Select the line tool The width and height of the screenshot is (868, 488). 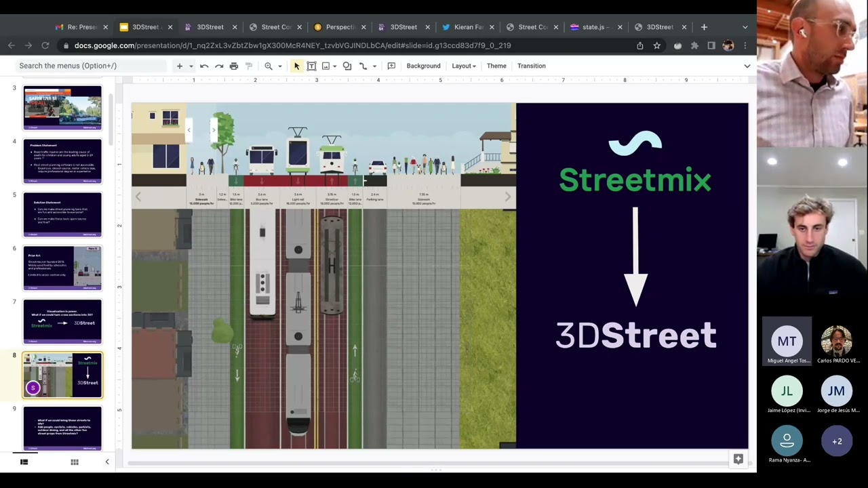(x=363, y=66)
